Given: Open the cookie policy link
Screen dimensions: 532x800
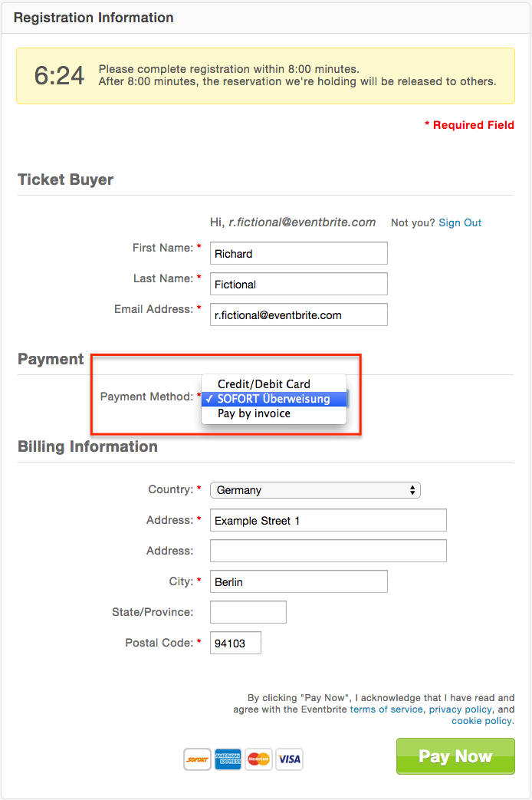Looking at the screenshot, I should pos(482,721).
